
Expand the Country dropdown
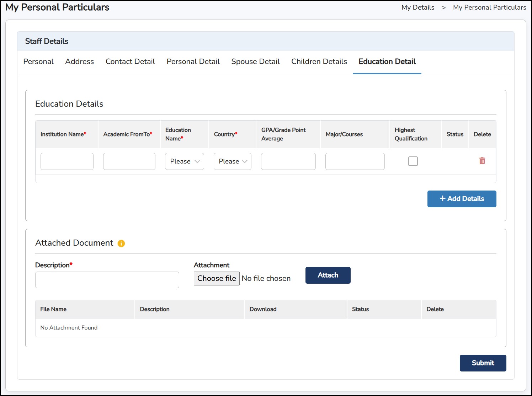[x=232, y=161]
